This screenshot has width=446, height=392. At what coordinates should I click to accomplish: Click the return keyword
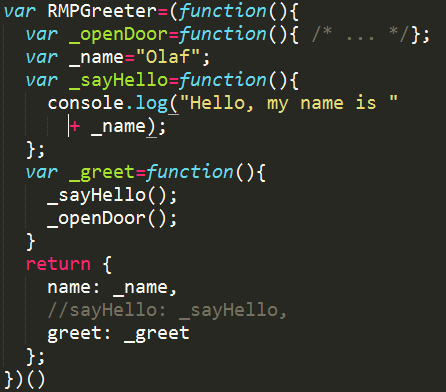tap(58, 265)
